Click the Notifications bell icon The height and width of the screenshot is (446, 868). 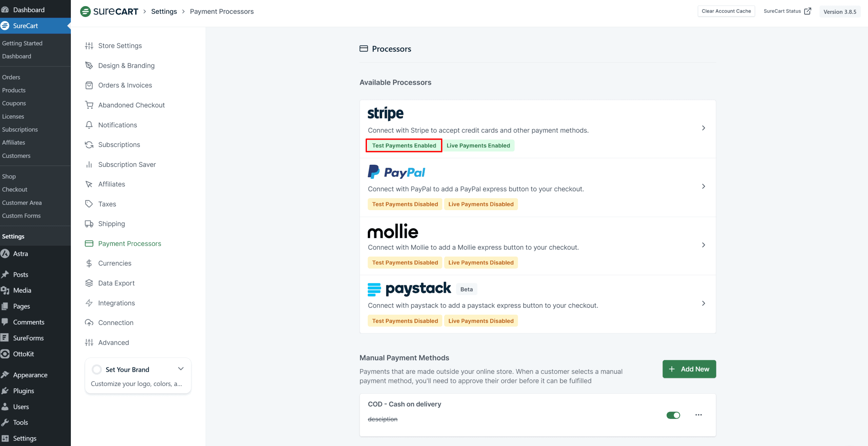coord(89,125)
